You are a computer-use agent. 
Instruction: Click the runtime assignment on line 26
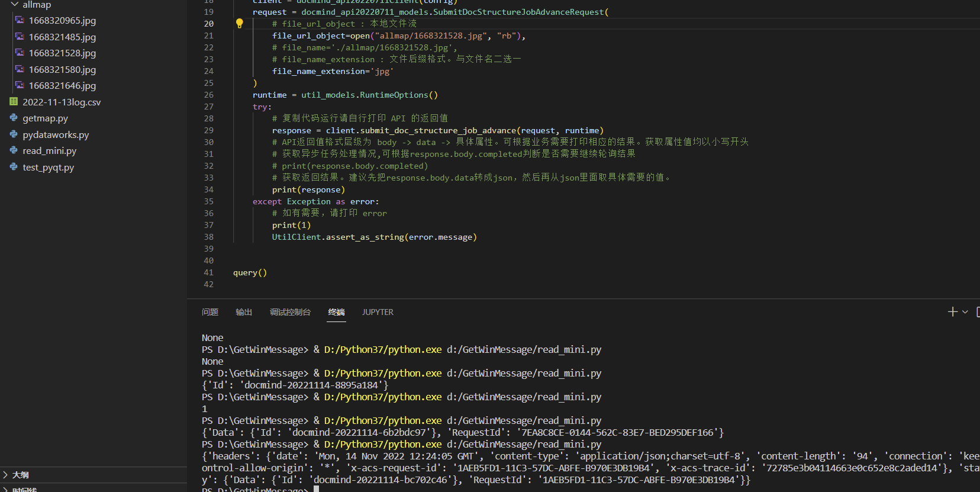click(345, 95)
